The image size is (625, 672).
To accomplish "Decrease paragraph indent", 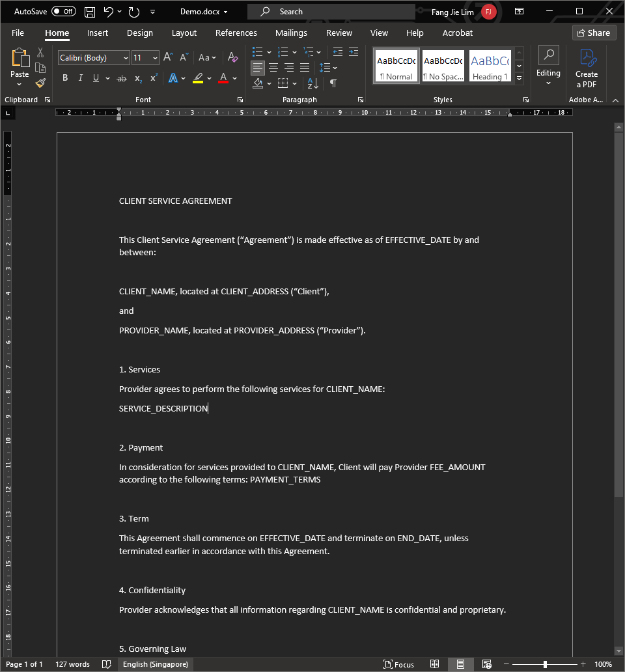I will 337,52.
